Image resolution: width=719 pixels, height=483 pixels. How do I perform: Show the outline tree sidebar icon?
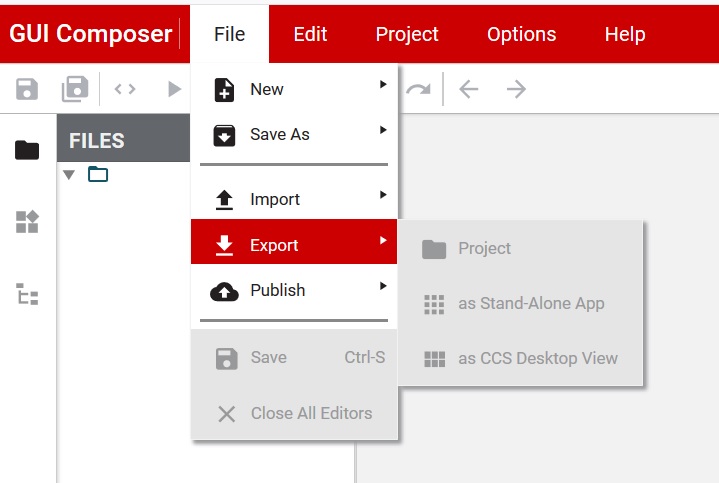27,294
